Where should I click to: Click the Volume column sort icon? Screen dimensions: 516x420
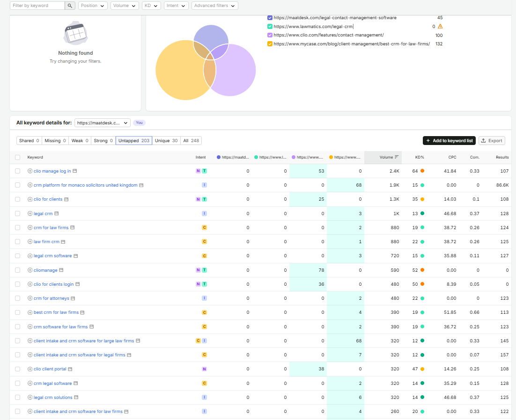pos(397,157)
